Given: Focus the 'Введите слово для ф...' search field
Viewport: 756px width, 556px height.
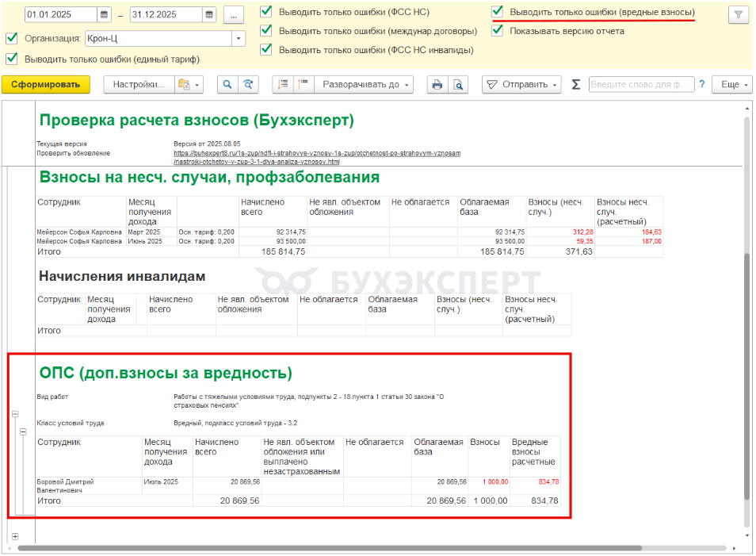Looking at the screenshot, I should 641,84.
